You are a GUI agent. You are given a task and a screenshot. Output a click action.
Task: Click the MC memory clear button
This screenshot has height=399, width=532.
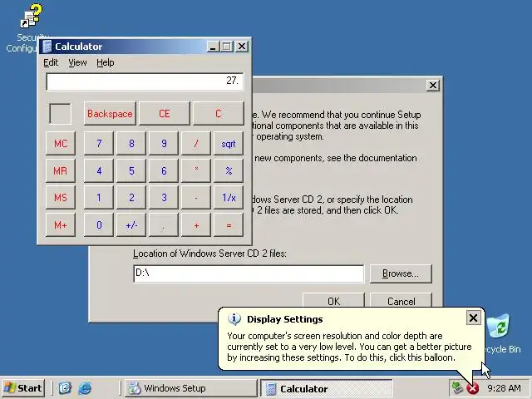coord(61,144)
